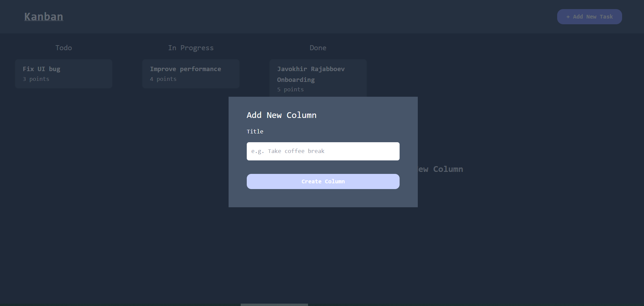The width and height of the screenshot is (644, 306).
Task: Click the "Done" column header
Action: point(318,48)
